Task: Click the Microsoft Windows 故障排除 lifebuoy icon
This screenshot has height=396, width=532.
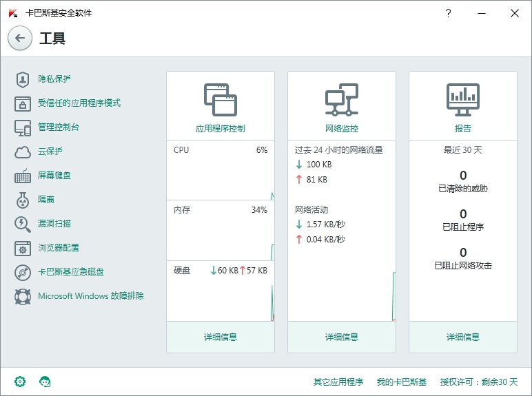Action: point(22,297)
